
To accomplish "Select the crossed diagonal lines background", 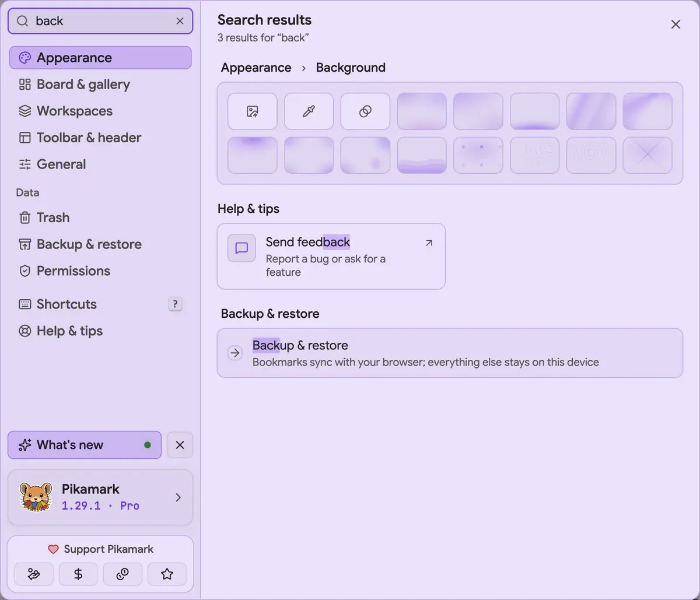I will (647, 155).
